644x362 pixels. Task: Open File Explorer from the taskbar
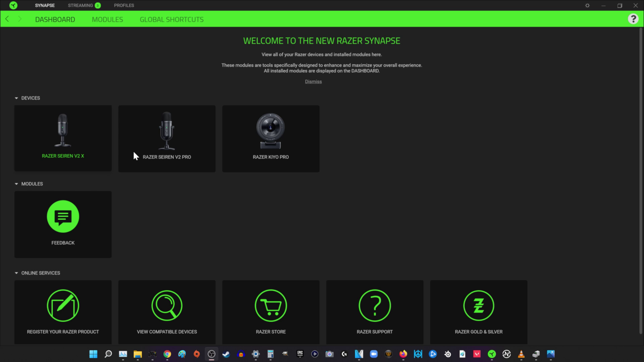pyautogui.click(x=138, y=354)
